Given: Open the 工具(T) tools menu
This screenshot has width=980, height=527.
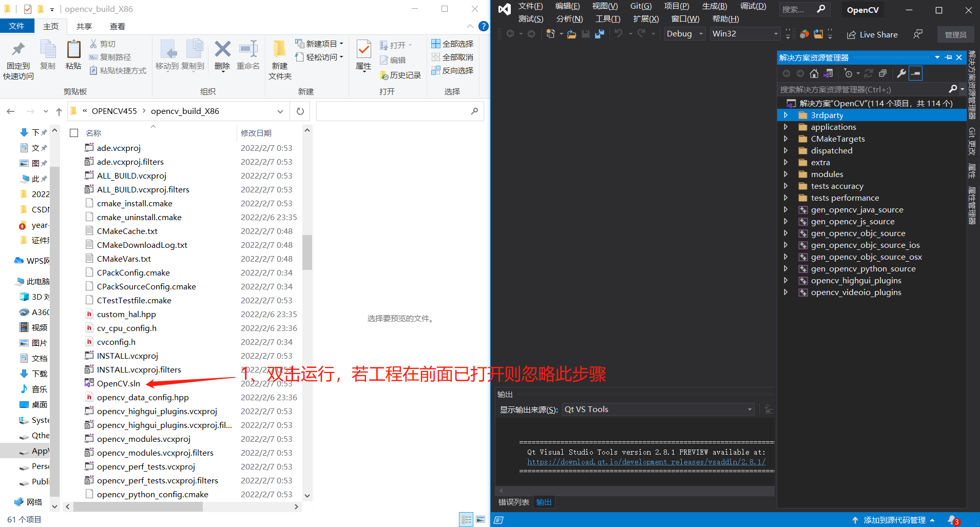Looking at the screenshot, I should coord(608,19).
